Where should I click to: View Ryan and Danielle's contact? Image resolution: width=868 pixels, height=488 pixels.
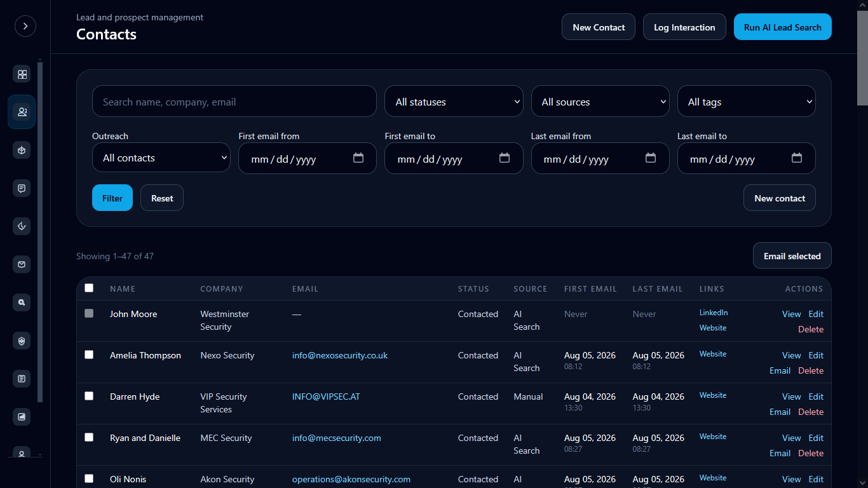pos(792,438)
